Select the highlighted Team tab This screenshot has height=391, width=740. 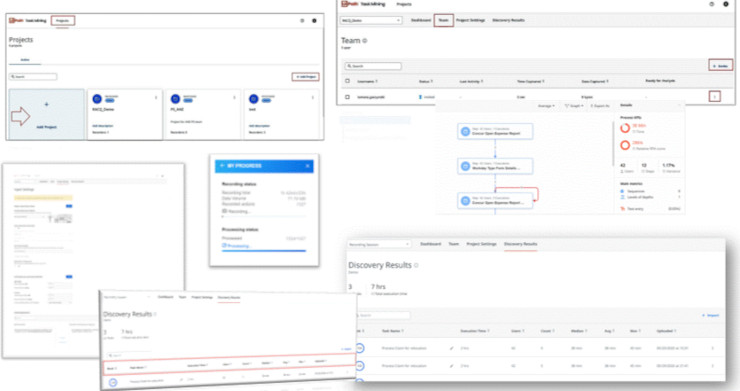(444, 20)
